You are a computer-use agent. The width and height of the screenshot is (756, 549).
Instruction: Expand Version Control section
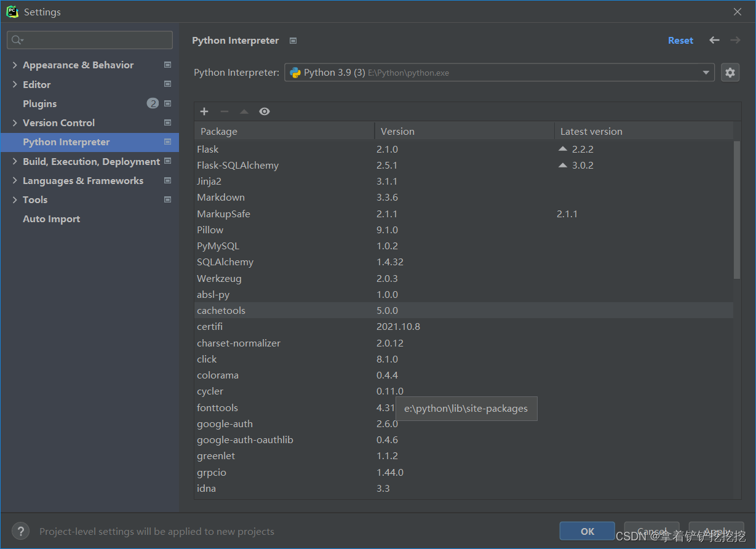pos(15,122)
